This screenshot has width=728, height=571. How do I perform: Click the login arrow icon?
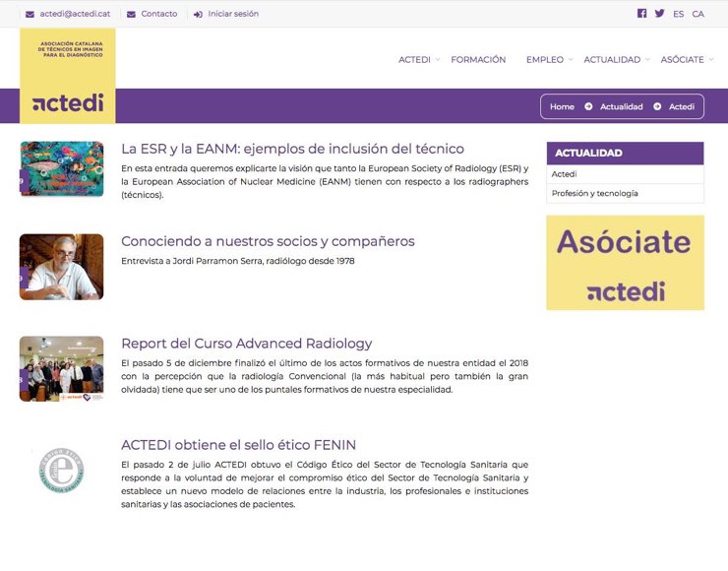pyautogui.click(x=198, y=15)
